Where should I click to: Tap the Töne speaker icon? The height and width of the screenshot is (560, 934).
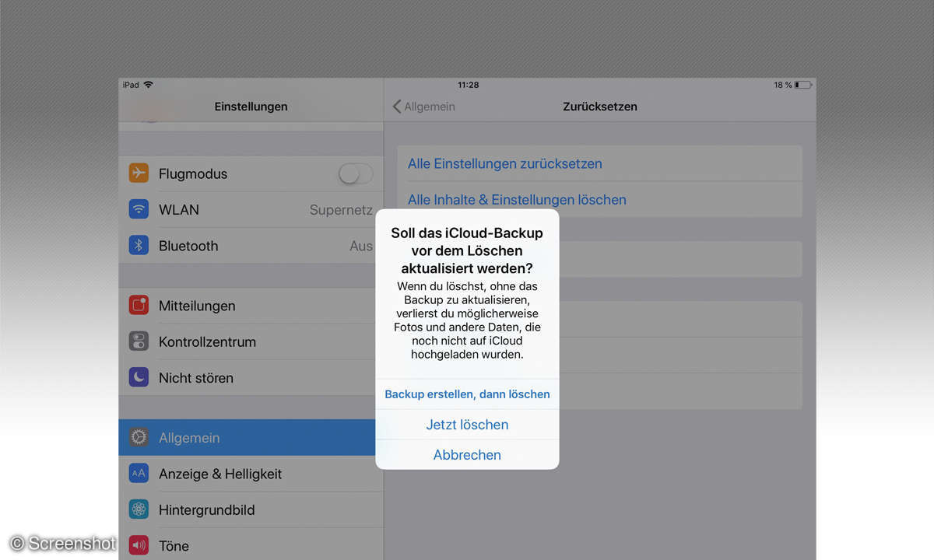click(x=139, y=545)
